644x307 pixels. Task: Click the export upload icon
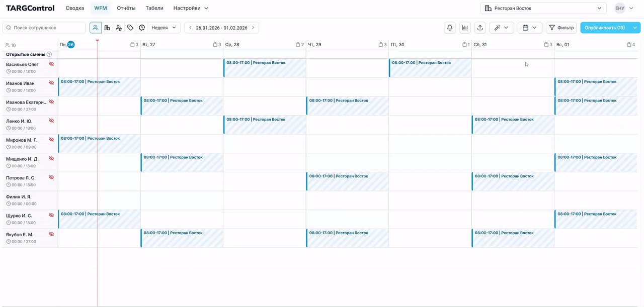(x=480, y=28)
